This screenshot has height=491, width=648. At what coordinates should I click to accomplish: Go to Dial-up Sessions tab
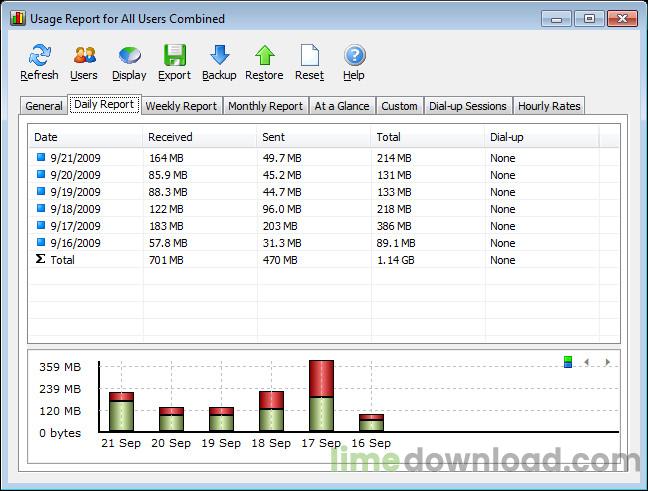[468, 106]
